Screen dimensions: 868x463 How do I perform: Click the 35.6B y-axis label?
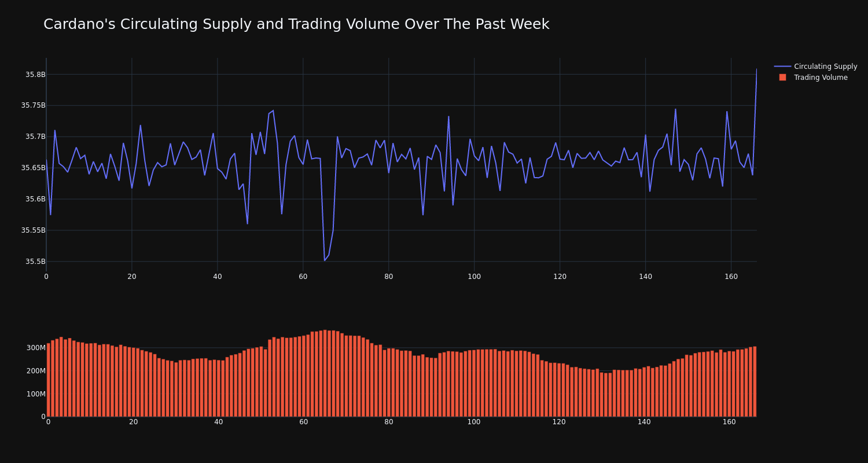[35, 199]
